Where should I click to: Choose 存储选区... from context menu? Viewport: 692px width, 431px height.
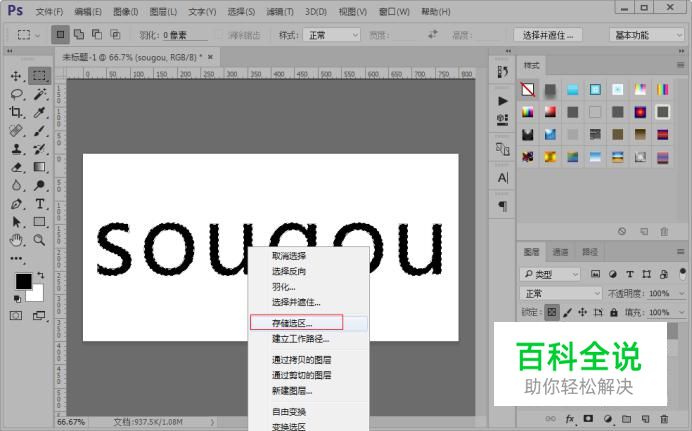[x=308, y=323]
